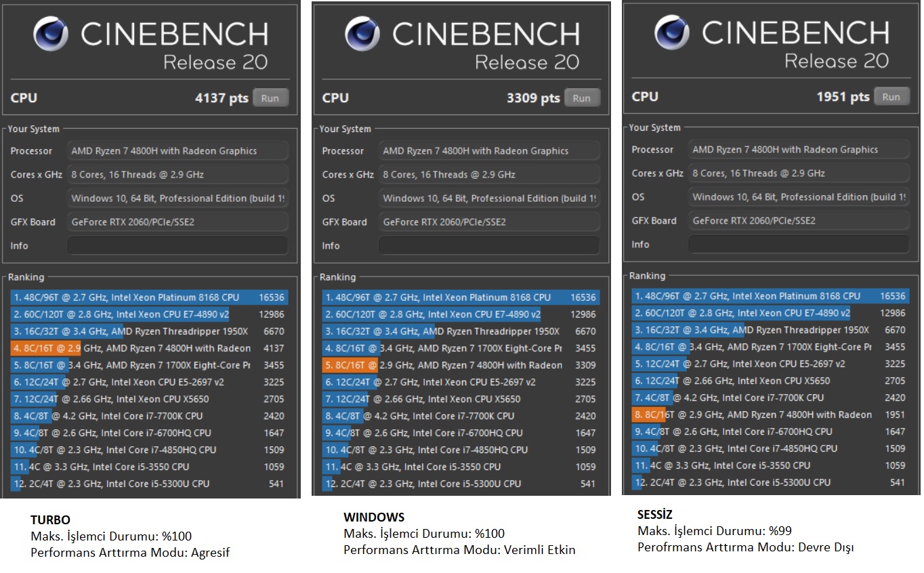Click Run beside the 1951 pts score
924x573 pixels.
(891, 97)
